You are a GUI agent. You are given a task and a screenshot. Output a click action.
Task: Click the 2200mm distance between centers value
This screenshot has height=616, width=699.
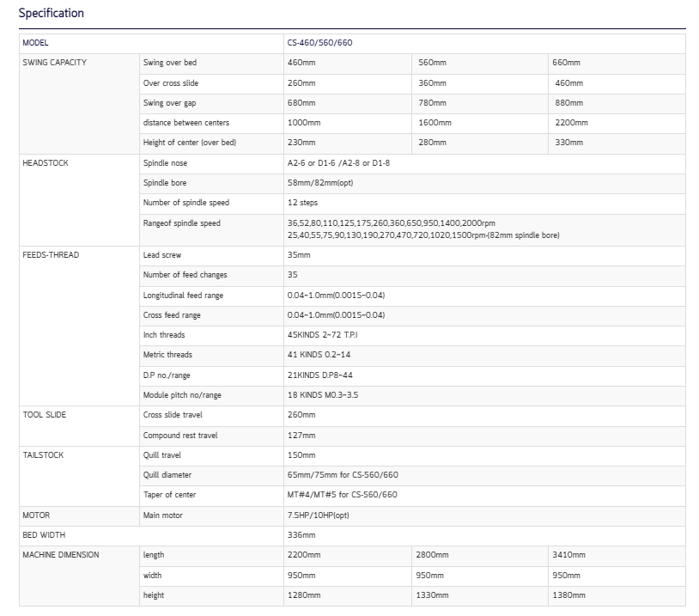coord(571,123)
